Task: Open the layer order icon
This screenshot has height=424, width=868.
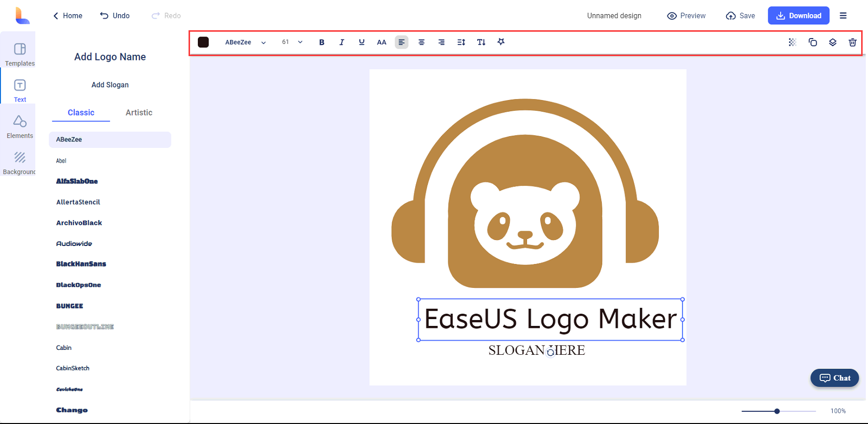Action: pyautogui.click(x=833, y=42)
